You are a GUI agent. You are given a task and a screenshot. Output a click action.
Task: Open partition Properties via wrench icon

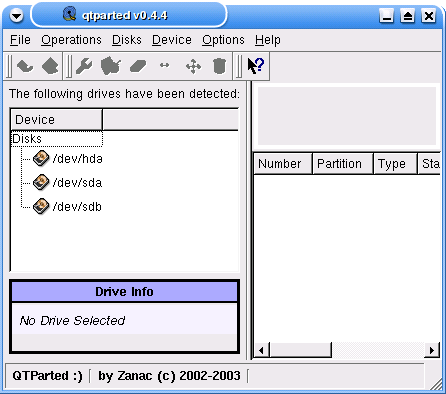pyautogui.click(x=84, y=66)
